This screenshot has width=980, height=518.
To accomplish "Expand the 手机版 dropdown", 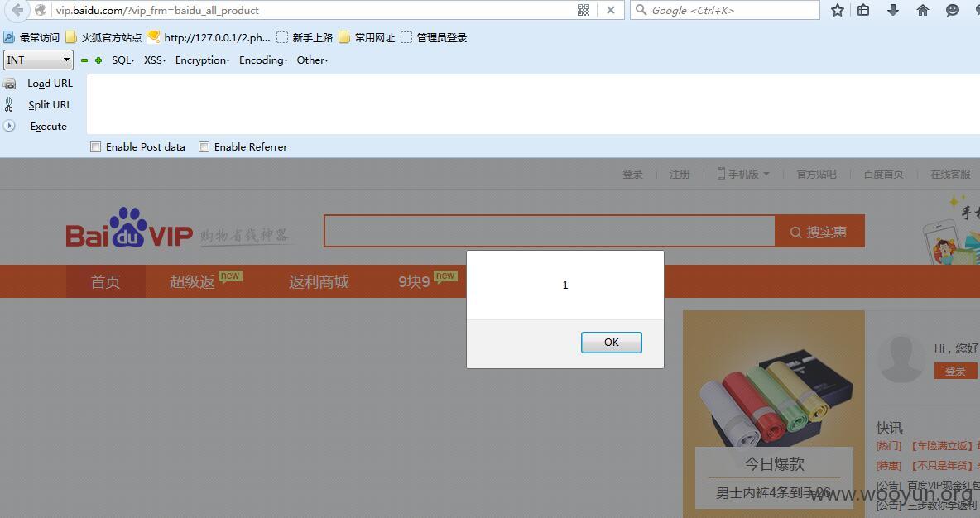I will click(x=743, y=174).
